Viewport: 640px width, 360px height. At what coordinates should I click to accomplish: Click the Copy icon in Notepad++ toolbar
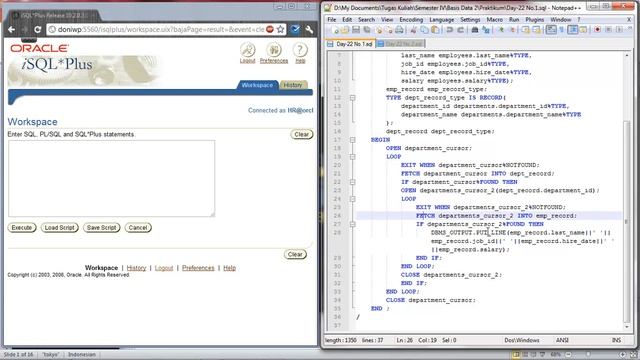pyautogui.click(x=424, y=30)
